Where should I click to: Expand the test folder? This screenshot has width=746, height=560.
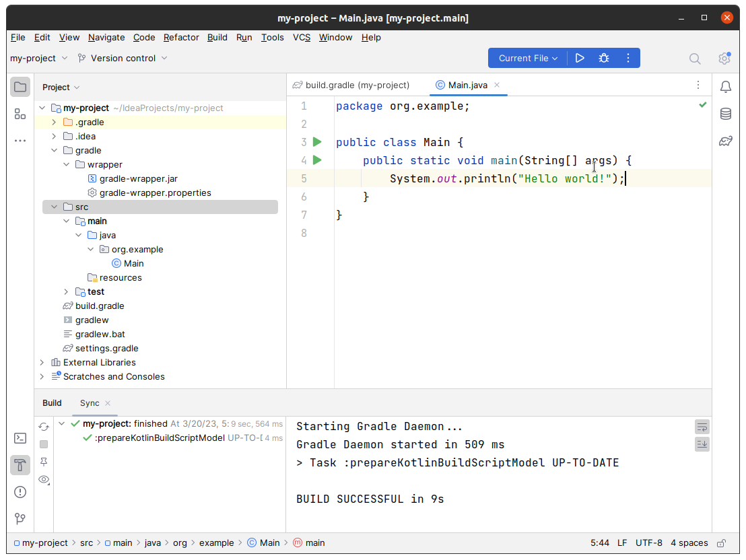click(67, 291)
